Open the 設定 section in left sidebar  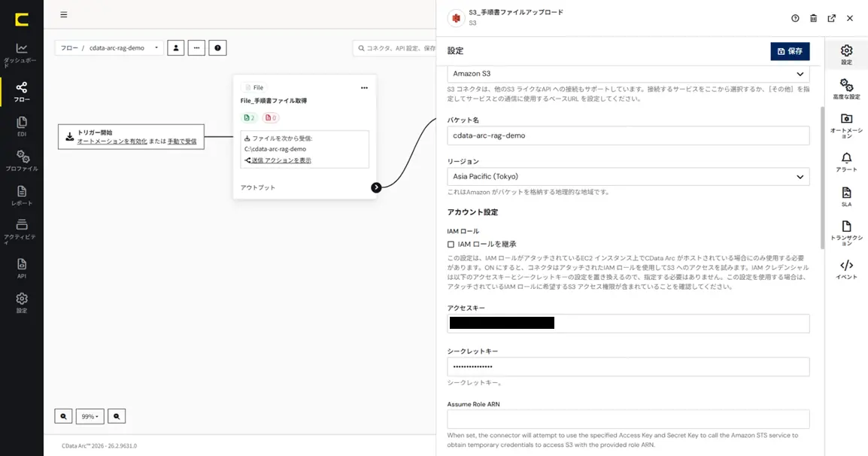[22, 302]
